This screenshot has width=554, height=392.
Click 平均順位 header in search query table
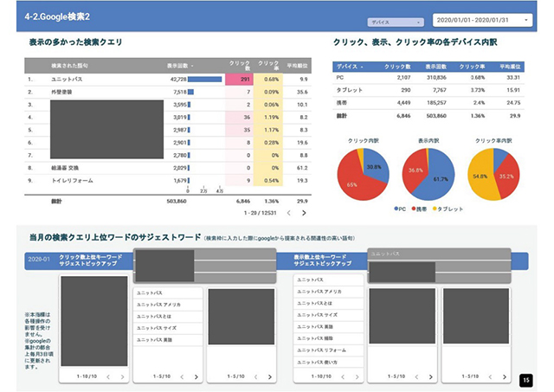(297, 66)
